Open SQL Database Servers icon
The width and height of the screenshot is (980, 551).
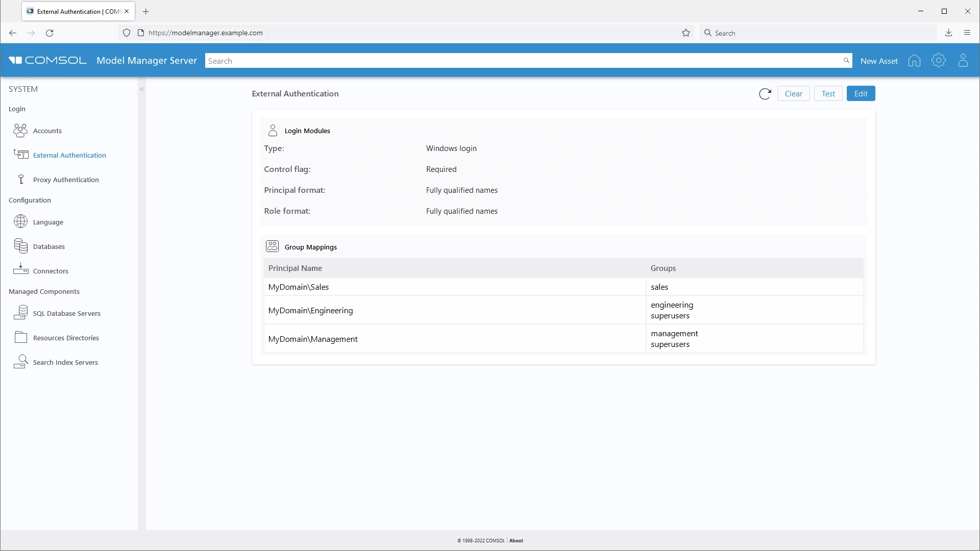[x=20, y=313]
